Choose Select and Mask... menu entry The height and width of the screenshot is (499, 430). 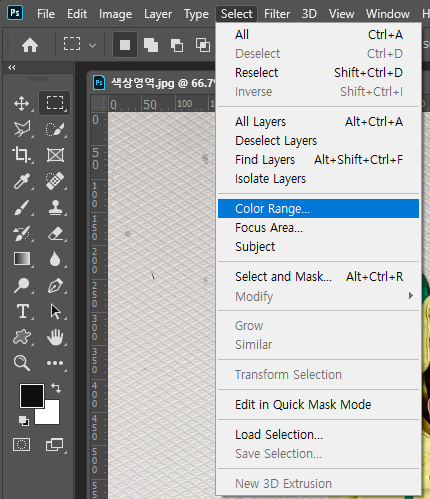click(x=318, y=277)
